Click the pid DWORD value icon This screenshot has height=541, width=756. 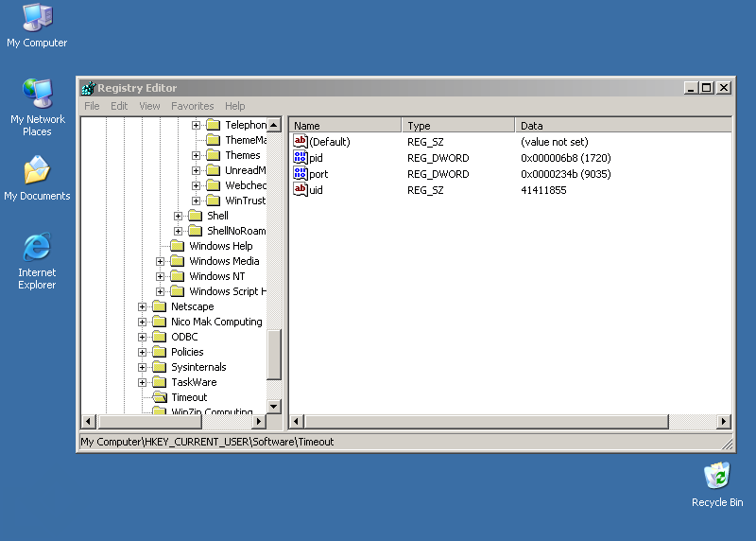point(301,158)
